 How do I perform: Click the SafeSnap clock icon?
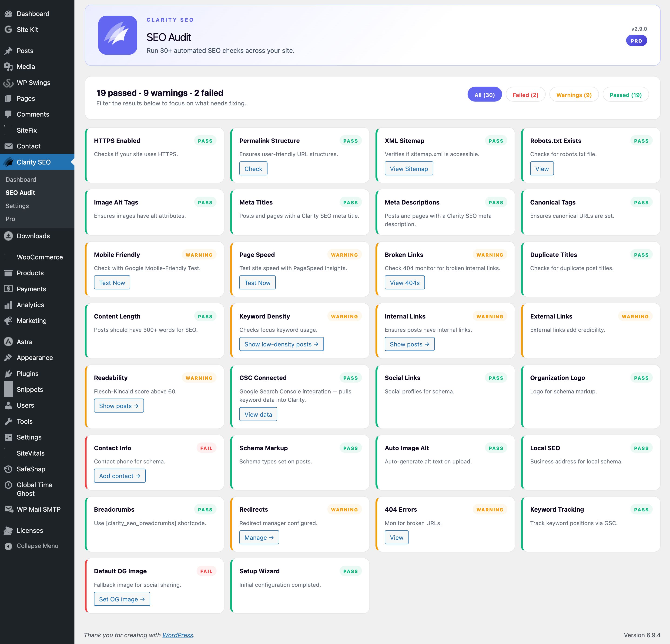[8, 469]
